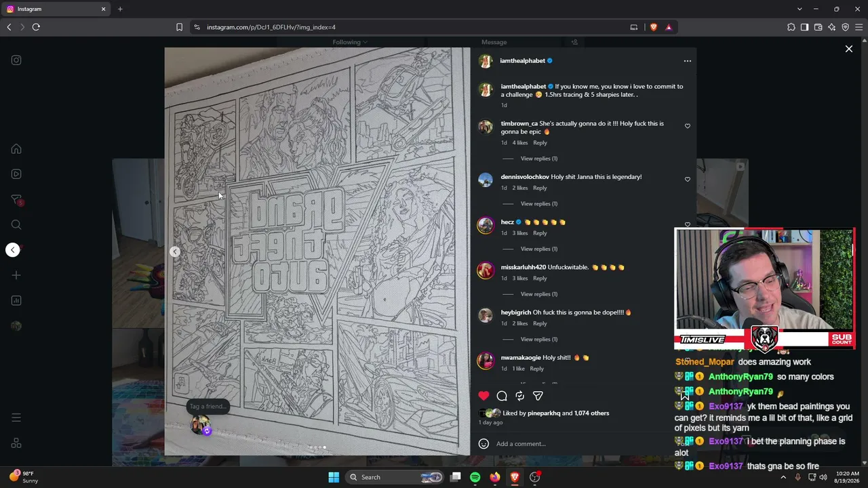View replies under hecz's comment
Image resolution: width=868 pixels, height=488 pixels.
pyautogui.click(x=539, y=249)
